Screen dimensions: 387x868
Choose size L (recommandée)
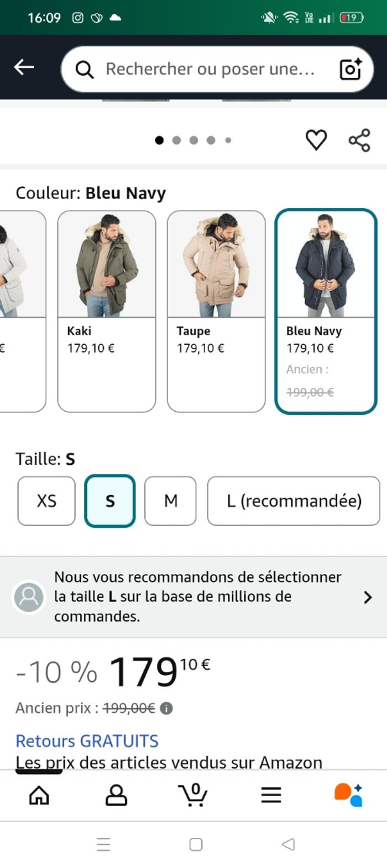click(x=294, y=501)
